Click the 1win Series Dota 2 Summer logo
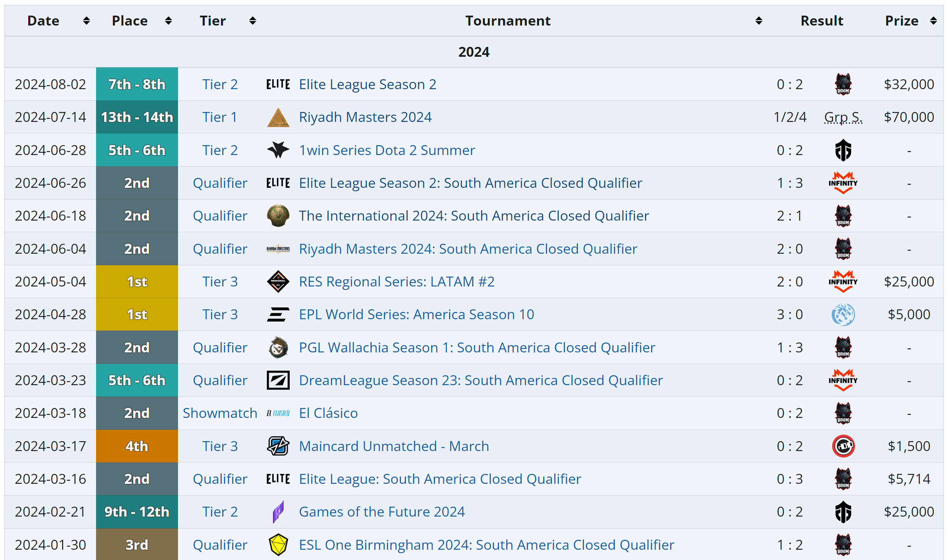 pos(278,150)
